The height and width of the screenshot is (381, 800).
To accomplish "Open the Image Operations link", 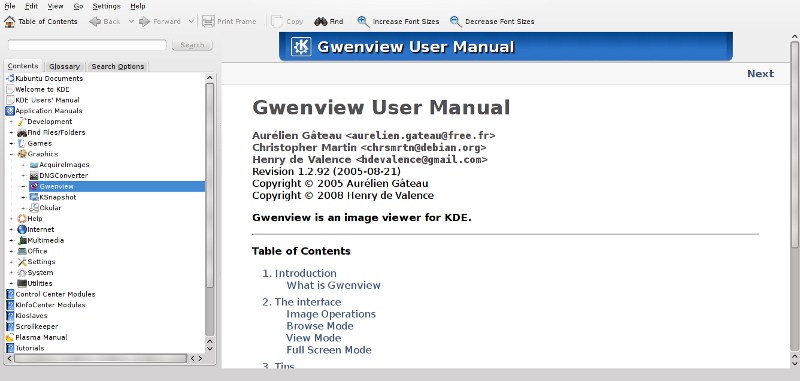I will click(x=331, y=314).
